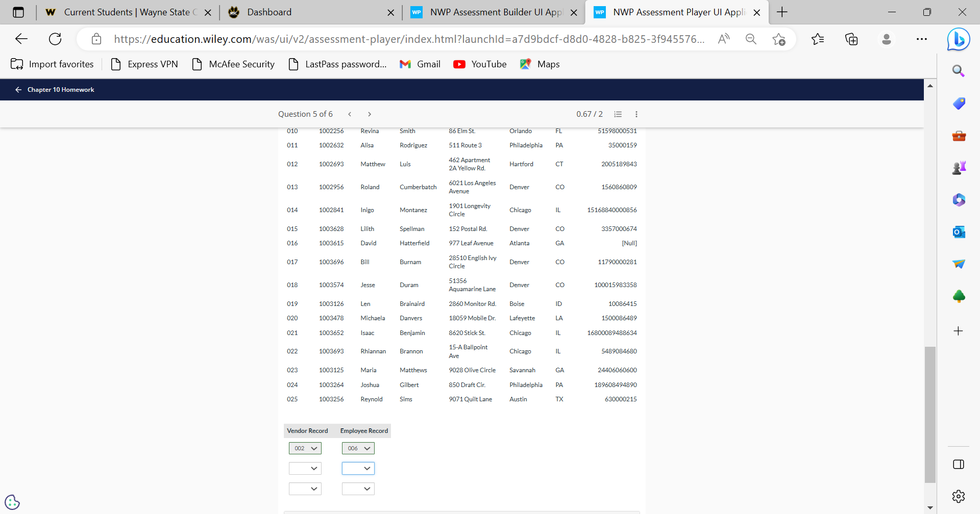Open the Collections icon
This screenshot has height=514, width=980.
[851, 39]
